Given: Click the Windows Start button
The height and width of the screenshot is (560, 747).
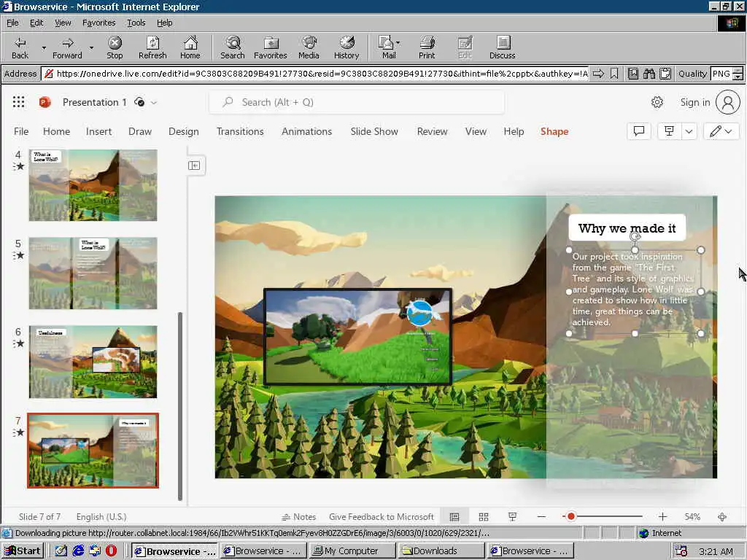Looking at the screenshot, I should [x=23, y=551].
